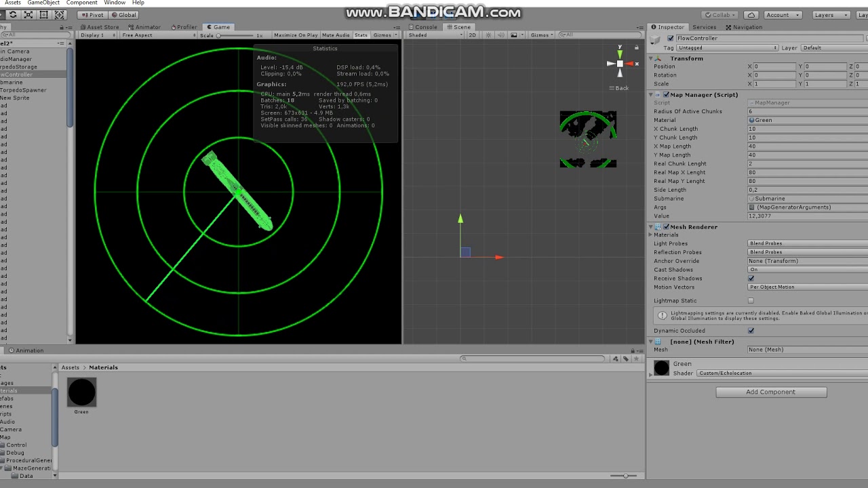
Task: Click the cloud services icon
Action: coord(751,15)
